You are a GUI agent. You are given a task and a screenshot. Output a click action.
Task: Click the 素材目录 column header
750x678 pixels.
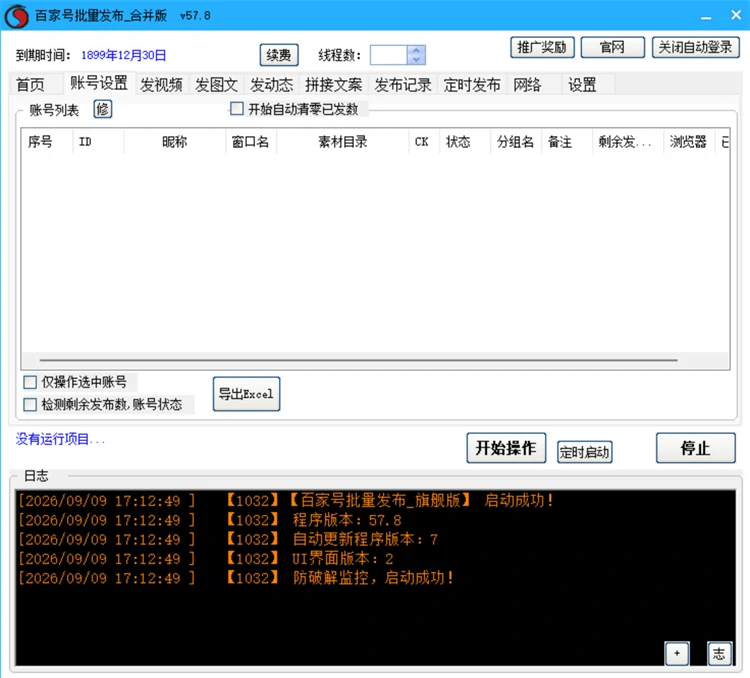tap(343, 142)
